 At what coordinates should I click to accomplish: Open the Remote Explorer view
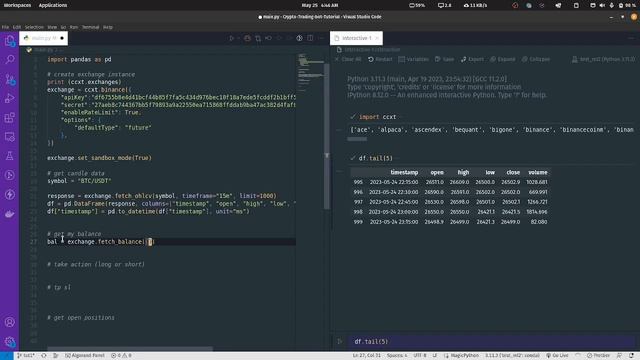coord(10,137)
